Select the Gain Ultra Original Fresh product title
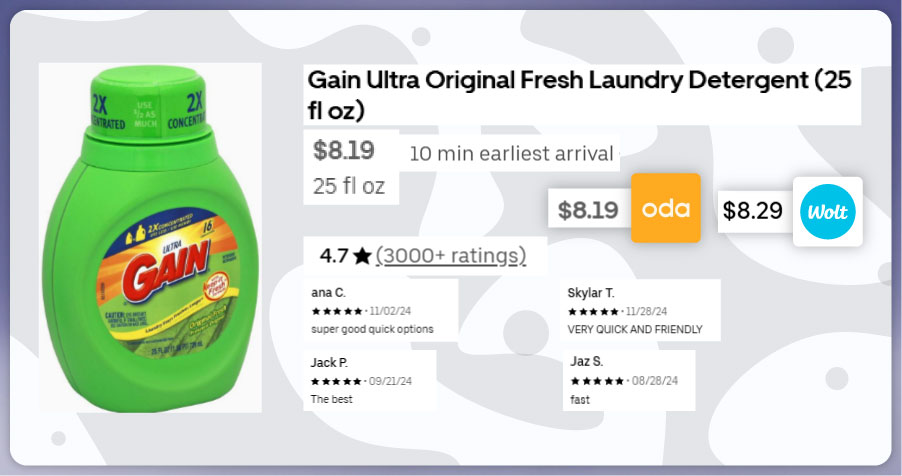 pyautogui.click(x=578, y=94)
